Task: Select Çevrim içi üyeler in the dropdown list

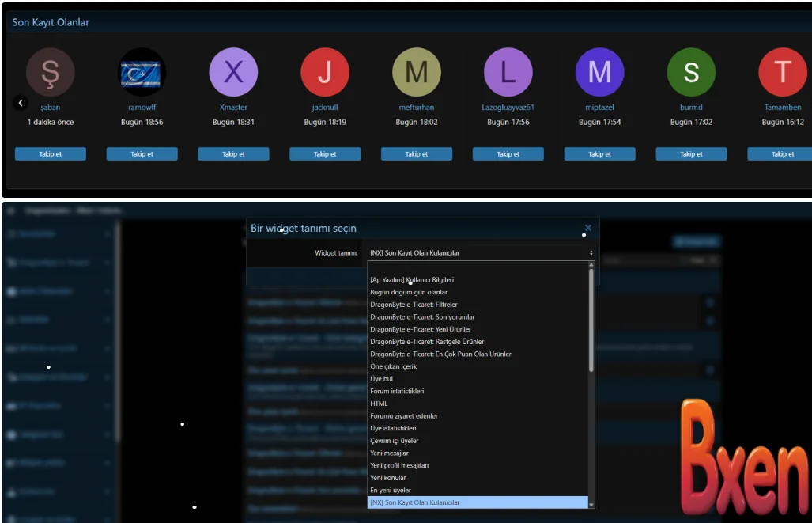Action: 394,441
